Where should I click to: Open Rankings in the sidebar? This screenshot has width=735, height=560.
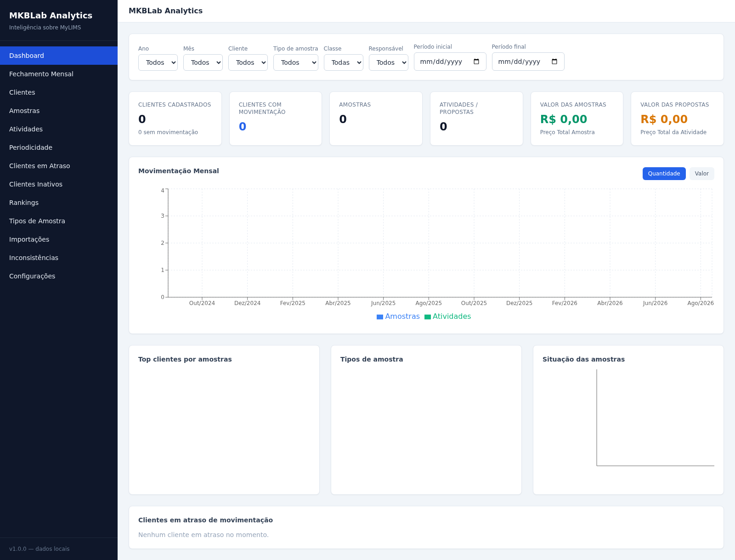point(59,203)
